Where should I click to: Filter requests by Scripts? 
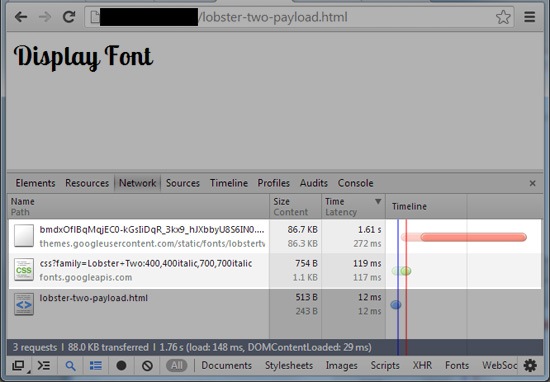click(385, 366)
